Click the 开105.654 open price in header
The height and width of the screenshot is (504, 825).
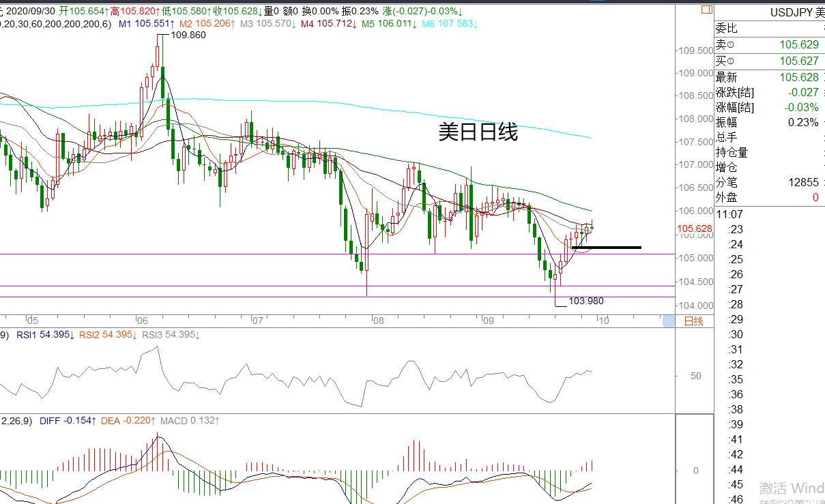point(84,12)
